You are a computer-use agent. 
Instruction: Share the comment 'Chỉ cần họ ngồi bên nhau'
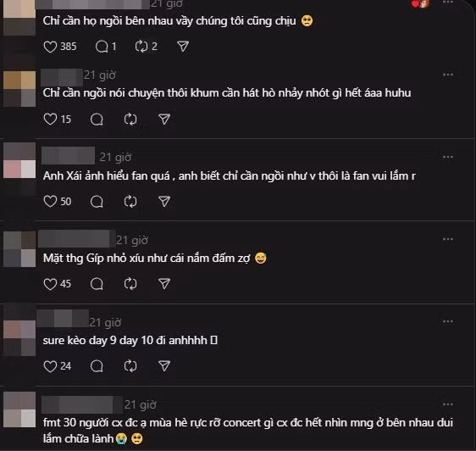183,47
